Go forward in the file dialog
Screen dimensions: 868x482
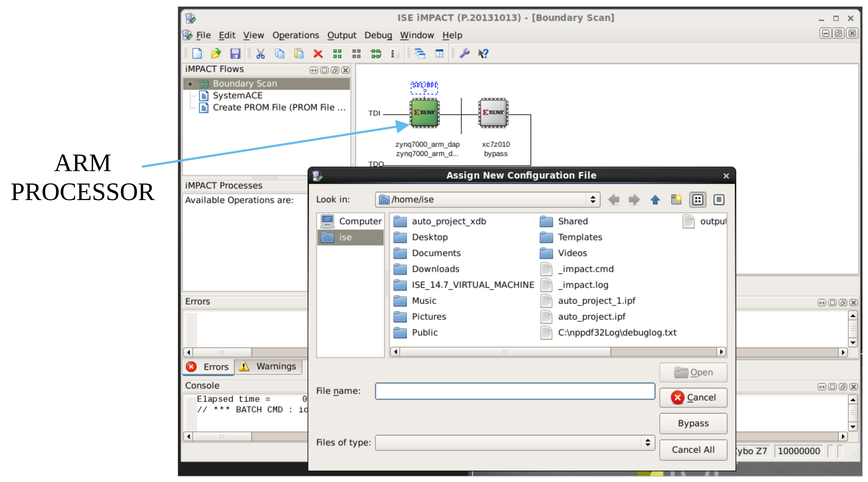(634, 199)
